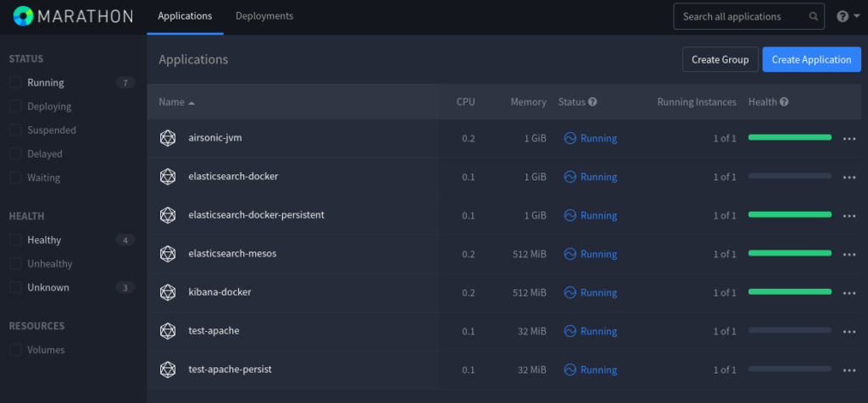This screenshot has width=868, height=403.
Task: Check the Healthy health filter
Action: pos(15,240)
